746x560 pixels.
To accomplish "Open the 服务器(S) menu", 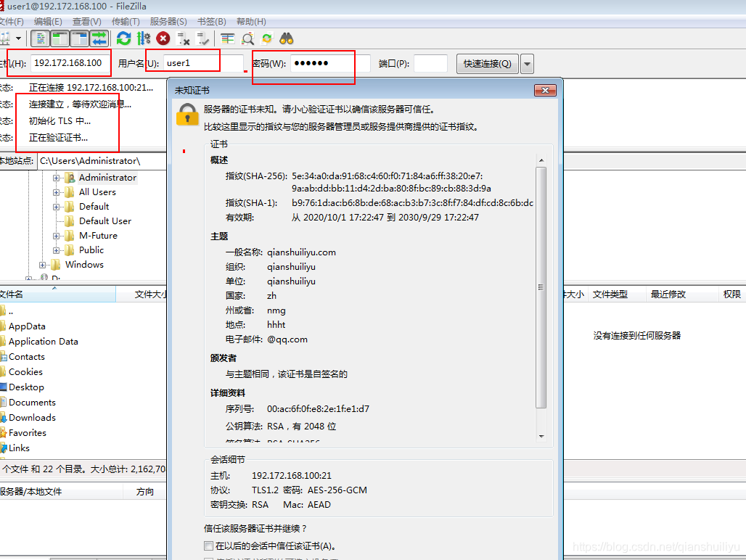I will click(168, 22).
